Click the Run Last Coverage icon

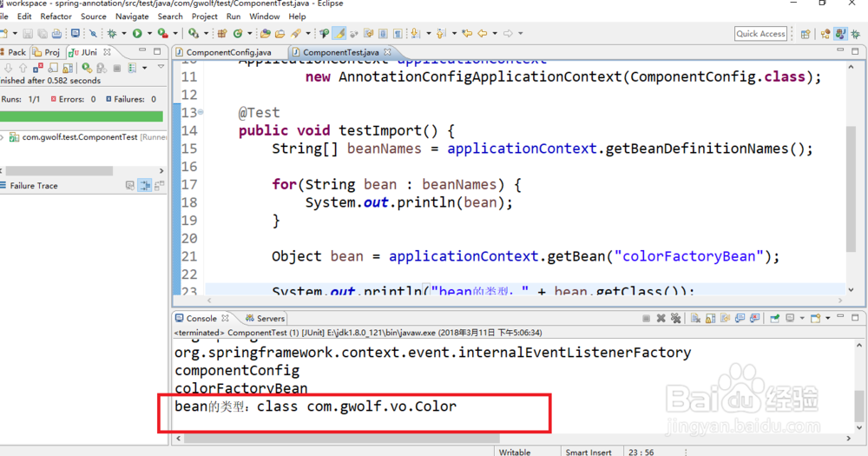(x=163, y=34)
